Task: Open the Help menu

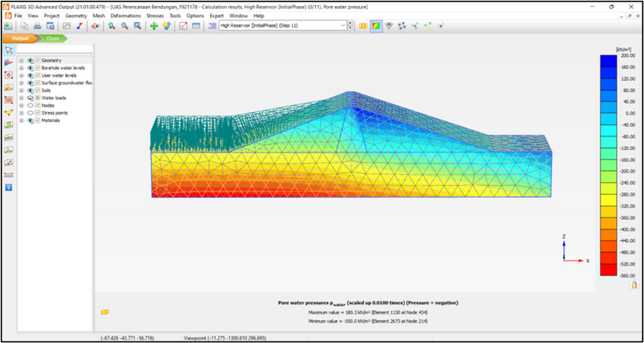Action: (259, 16)
